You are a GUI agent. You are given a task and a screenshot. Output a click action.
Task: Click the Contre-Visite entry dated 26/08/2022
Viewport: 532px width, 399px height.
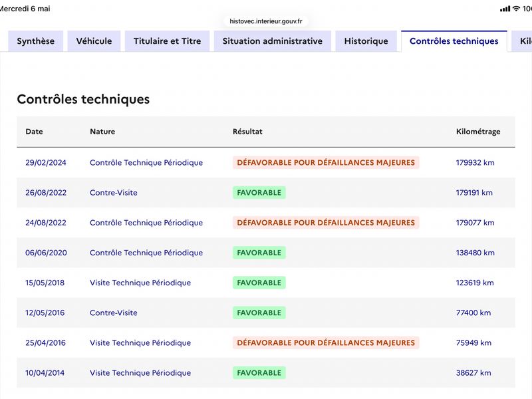(x=114, y=193)
